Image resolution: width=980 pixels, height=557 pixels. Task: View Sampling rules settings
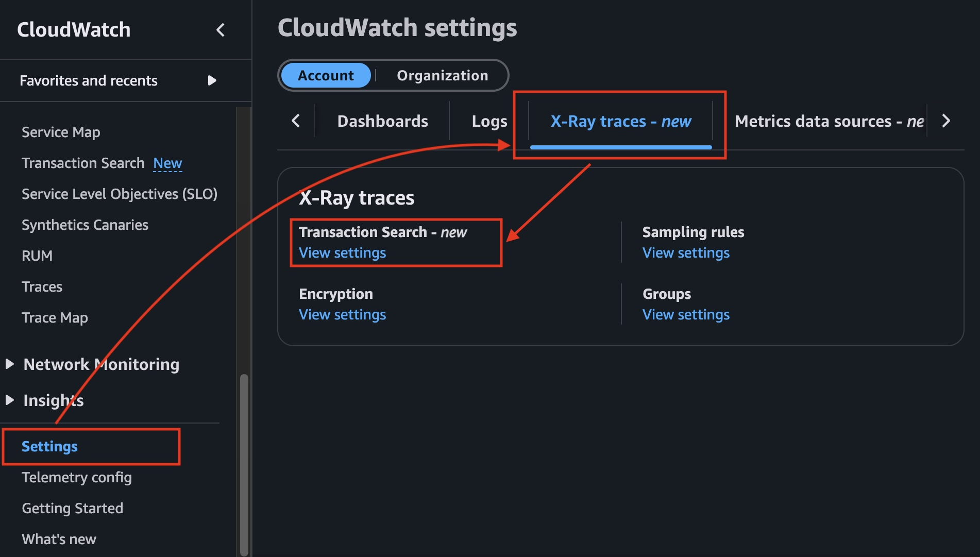click(686, 252)
